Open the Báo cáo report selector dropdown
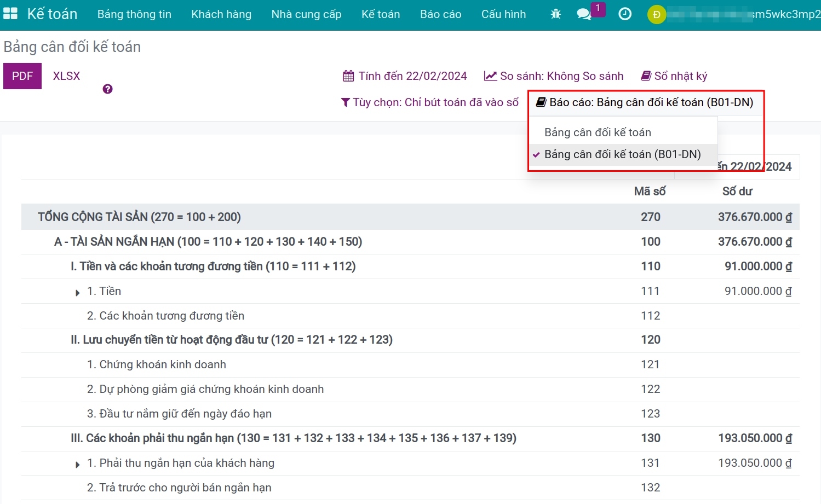Viewport: 821px width, 504px height. tap(645, 102)
